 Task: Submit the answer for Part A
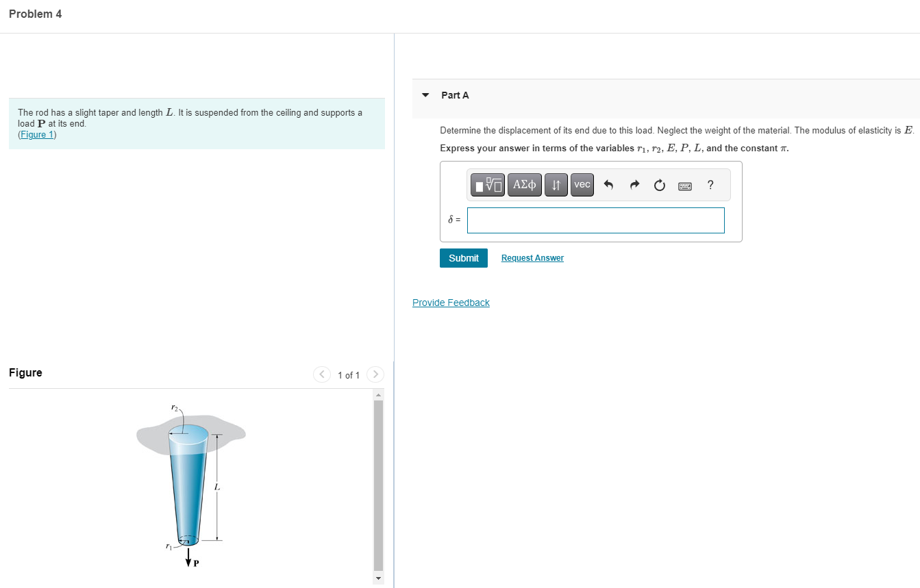click(x=463, y=258)
